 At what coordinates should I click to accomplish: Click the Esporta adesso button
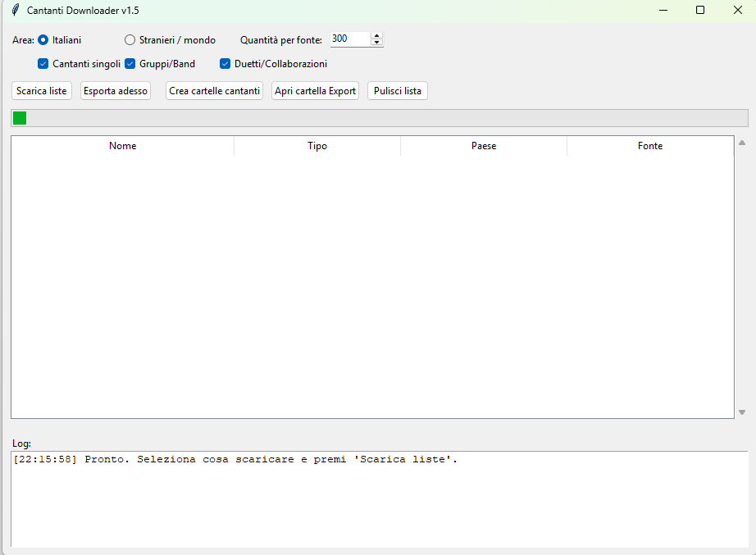116,91
